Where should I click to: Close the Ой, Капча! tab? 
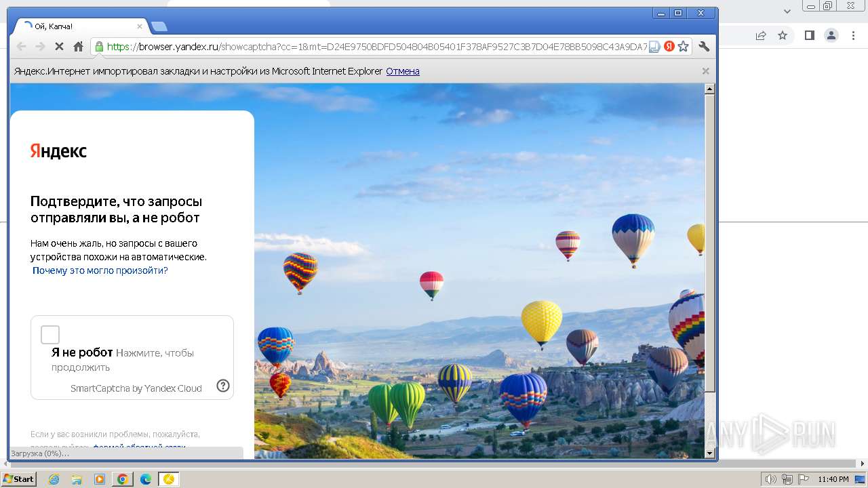pyautogui.click(x=140, y=26)
